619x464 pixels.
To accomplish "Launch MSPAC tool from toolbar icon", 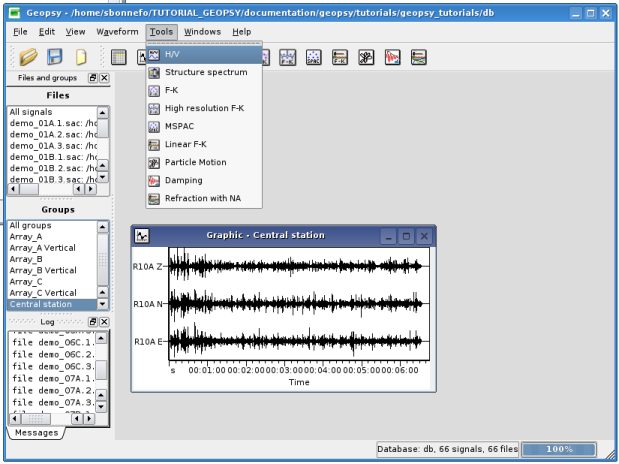I will pyautogui.click(x=313, y=57).
